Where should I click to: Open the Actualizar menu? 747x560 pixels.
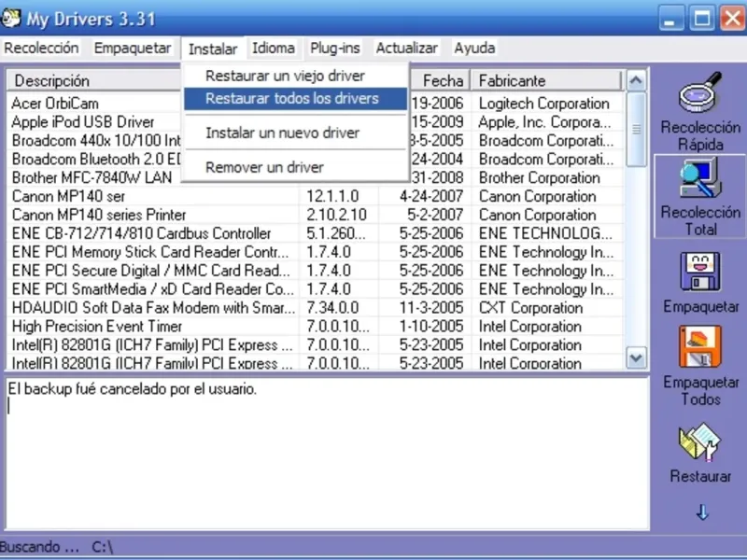407,49
